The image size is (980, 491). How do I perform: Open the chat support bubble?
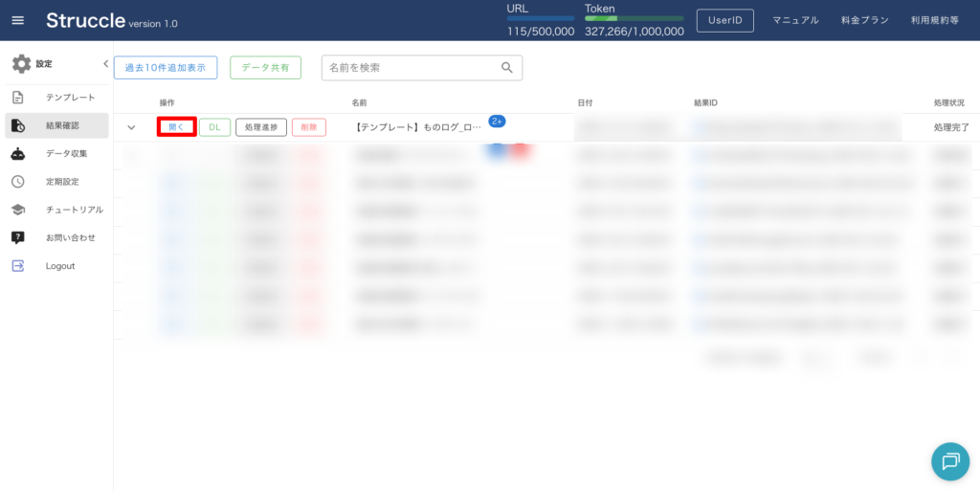point(949,461)
